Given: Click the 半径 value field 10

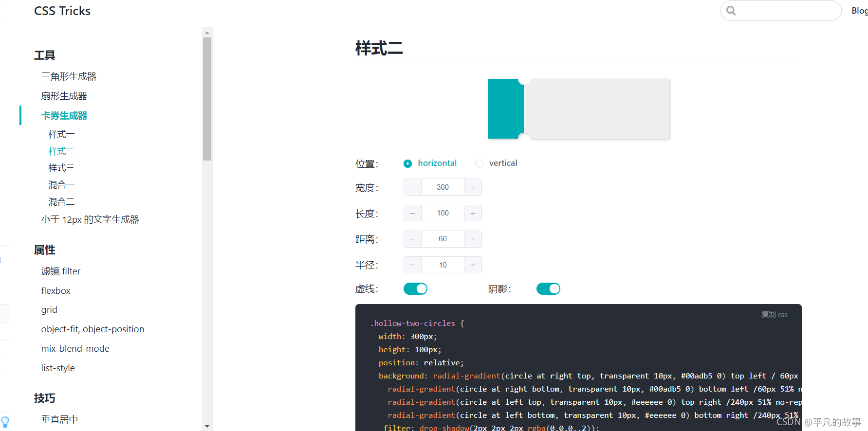Looking at the screenshot, I should [443, 265].
